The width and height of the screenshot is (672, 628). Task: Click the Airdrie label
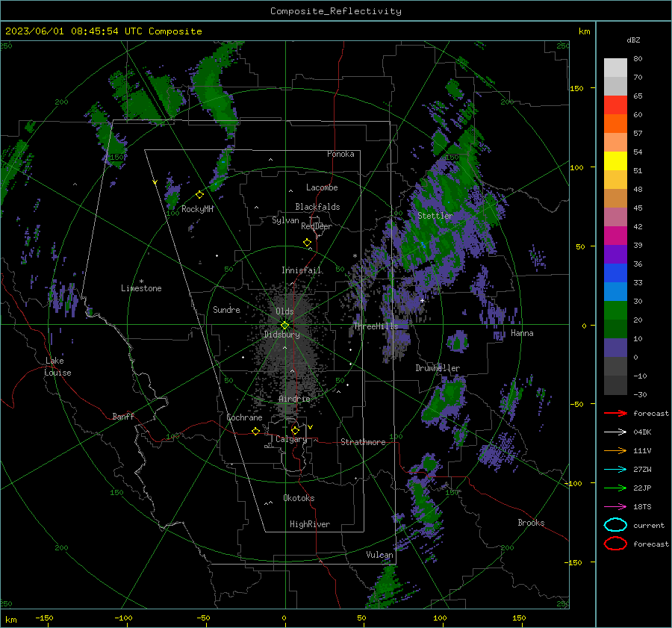[x=294, y=399]
